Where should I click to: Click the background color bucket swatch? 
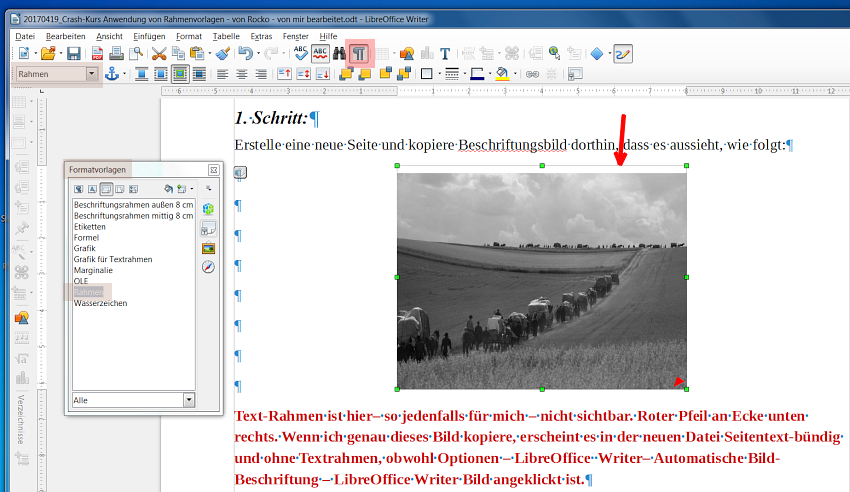[x=502, y=74]
